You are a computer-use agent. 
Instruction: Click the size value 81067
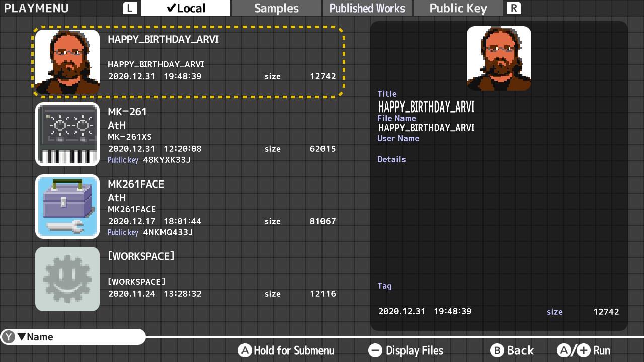[323, 221]
